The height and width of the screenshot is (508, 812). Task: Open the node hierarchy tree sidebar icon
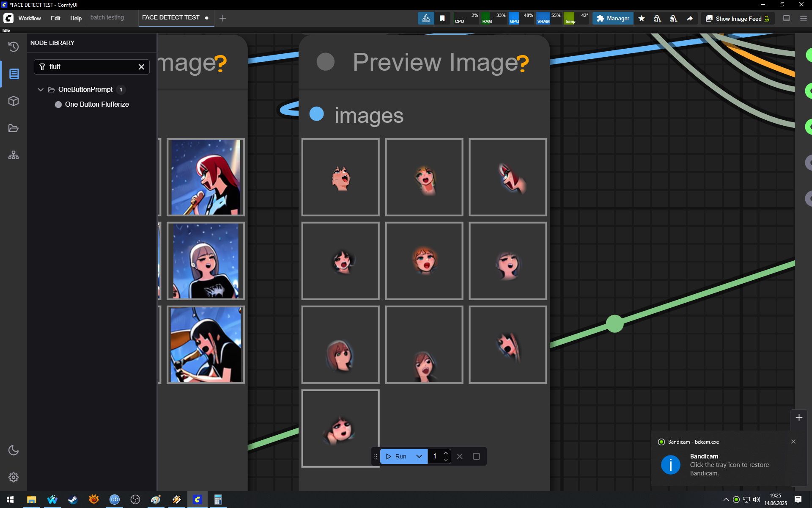pyautogui.click(x=14, y=155)
